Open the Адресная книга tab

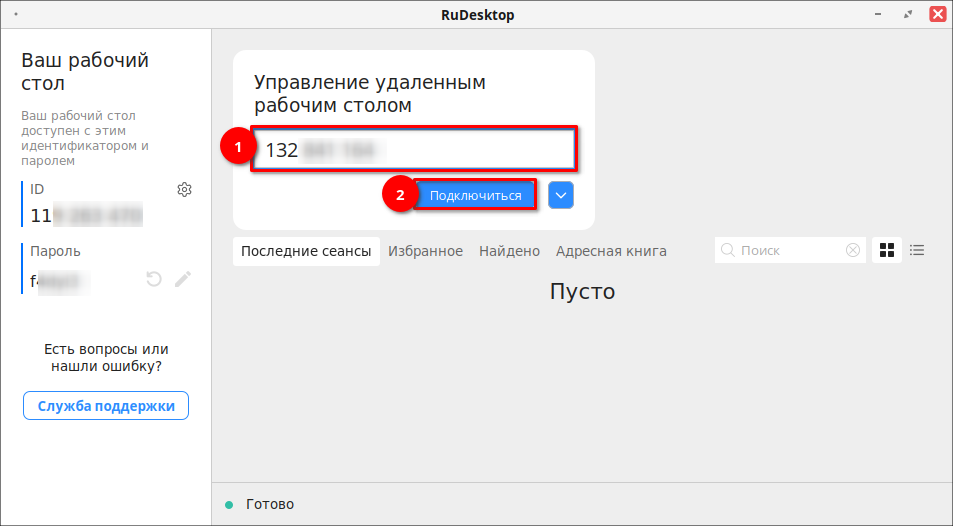point(611,251)
